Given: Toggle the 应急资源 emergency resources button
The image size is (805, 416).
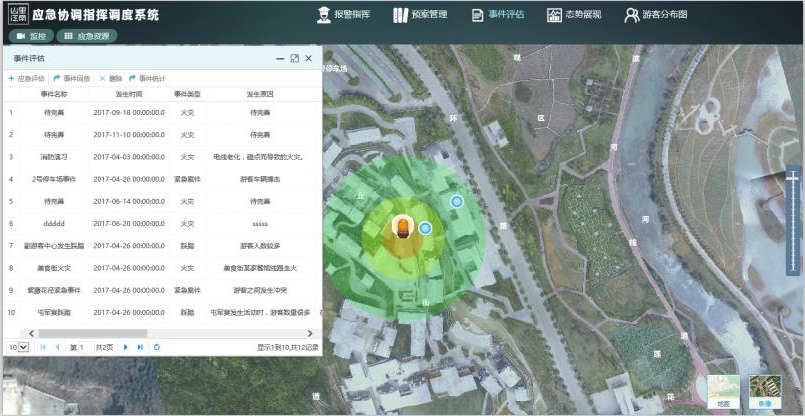Looking at the screenshot, I should (x=87, y=36).
